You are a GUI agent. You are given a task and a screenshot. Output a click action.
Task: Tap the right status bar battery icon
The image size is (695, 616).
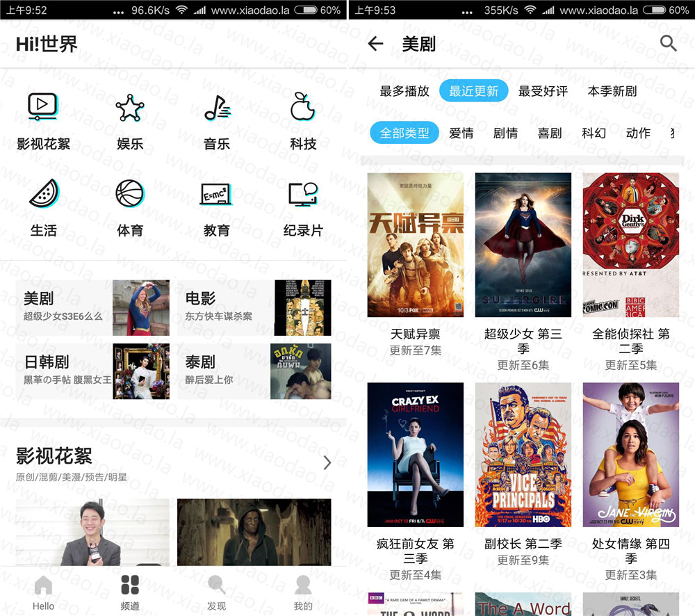(x=654, y=10)
